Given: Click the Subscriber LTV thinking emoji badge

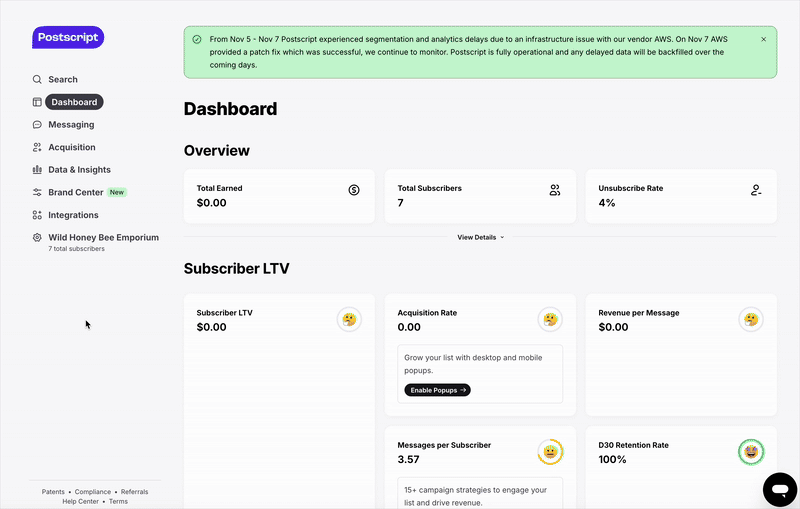Looking at the screenshot, I should tap(350, 320).
